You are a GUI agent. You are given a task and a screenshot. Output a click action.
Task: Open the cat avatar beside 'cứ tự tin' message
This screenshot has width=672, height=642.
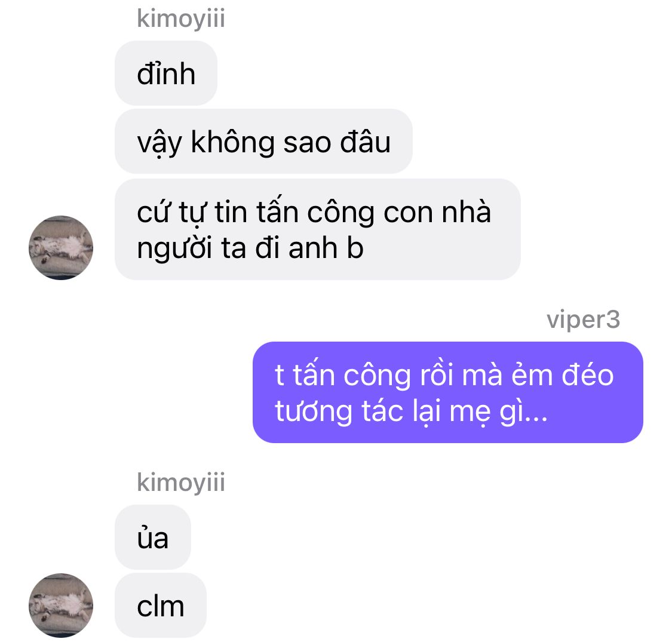61,248
